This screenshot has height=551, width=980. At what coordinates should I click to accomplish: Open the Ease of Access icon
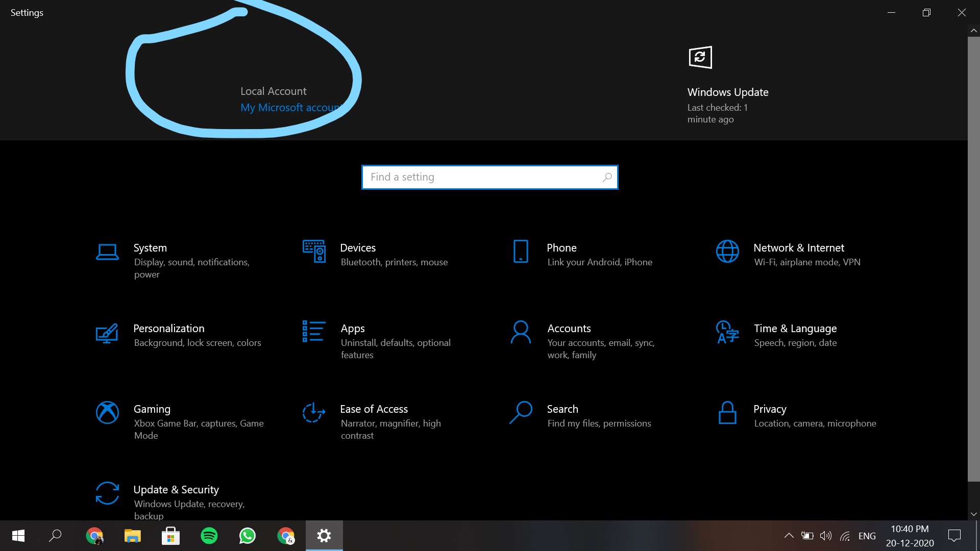[314, 412]
